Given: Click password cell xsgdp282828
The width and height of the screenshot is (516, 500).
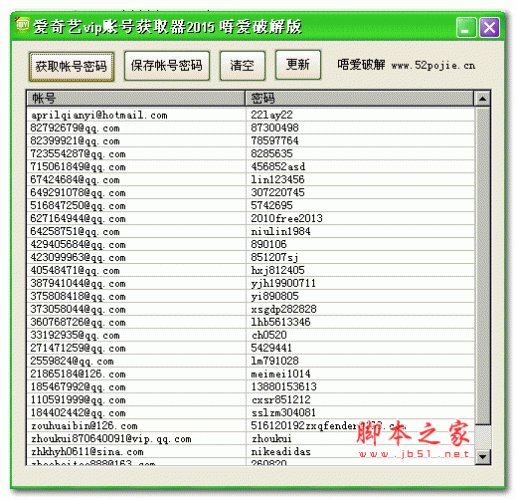Looking at the screenshot, I should pos(284,310).
